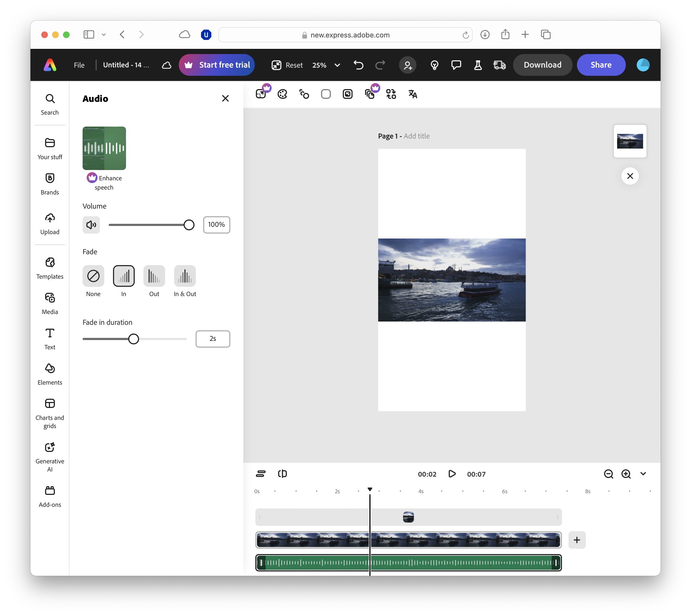The width and height of the screenshot is (691, 616).
Task: Click the page 1 thumbnail preview
Action: coord(630,141)
